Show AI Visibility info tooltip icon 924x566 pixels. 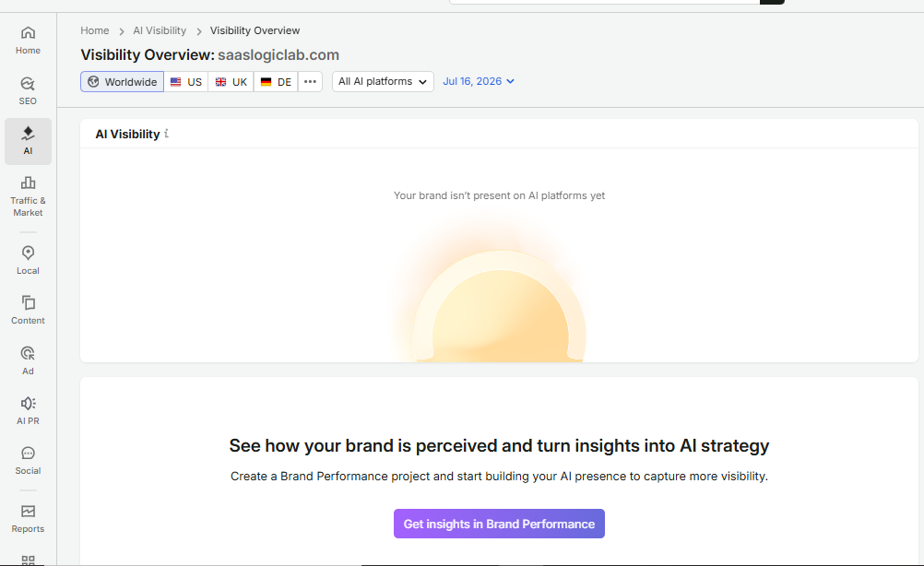(x=167, y=134)
